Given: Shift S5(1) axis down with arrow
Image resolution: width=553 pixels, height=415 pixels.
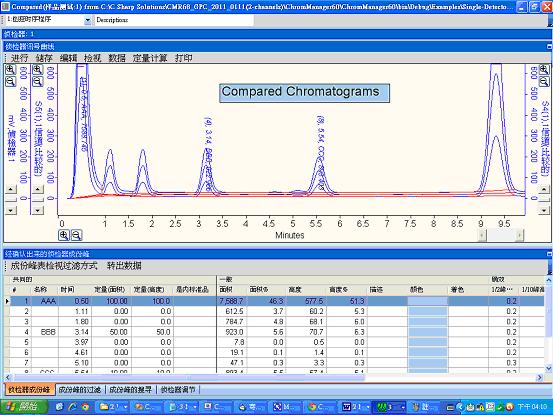Looking at the screenshot, I should [x=38, y=210].
